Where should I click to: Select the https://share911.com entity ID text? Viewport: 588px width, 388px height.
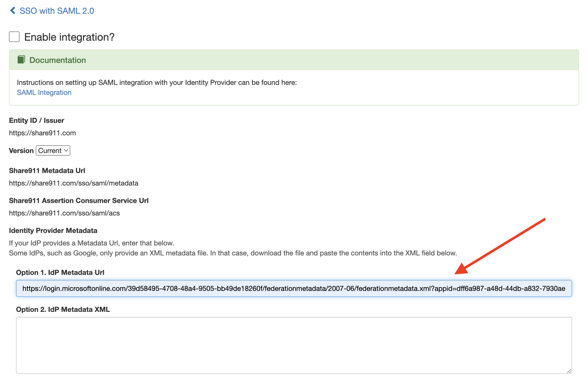point(42,133)
